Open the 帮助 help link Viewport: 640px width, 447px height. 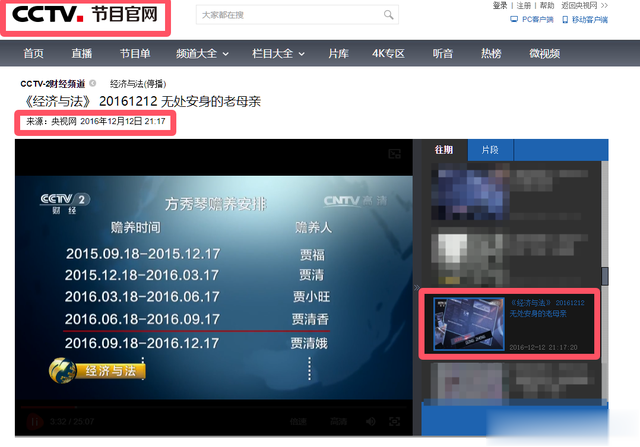[547, 5]
